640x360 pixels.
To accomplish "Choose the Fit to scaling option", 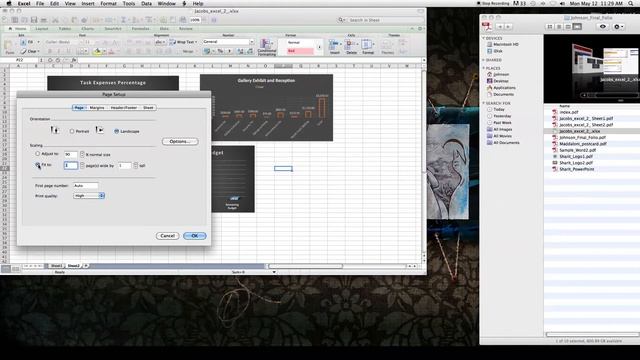I will coord(38,165).
